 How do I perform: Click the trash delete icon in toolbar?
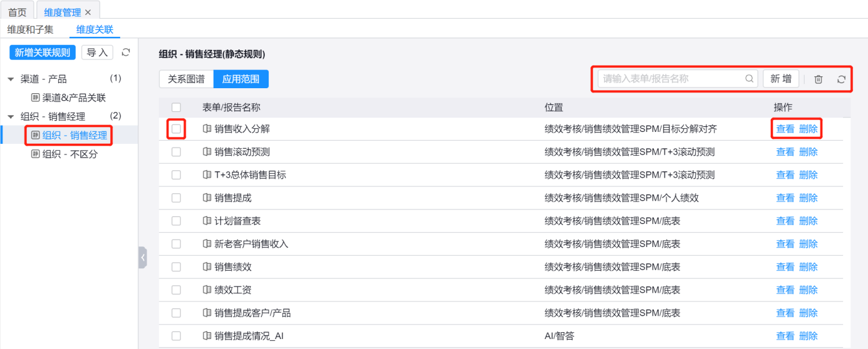(x=819, y=79)
